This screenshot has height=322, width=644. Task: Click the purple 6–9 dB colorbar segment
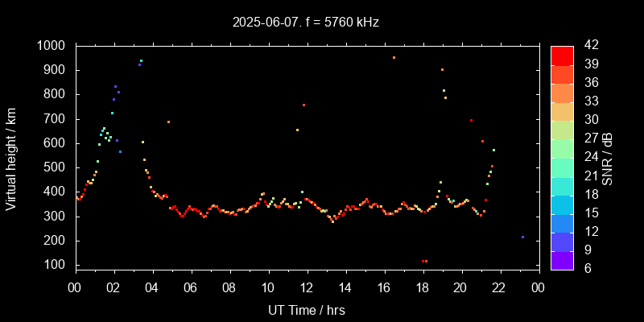click(x=562, y=260)
